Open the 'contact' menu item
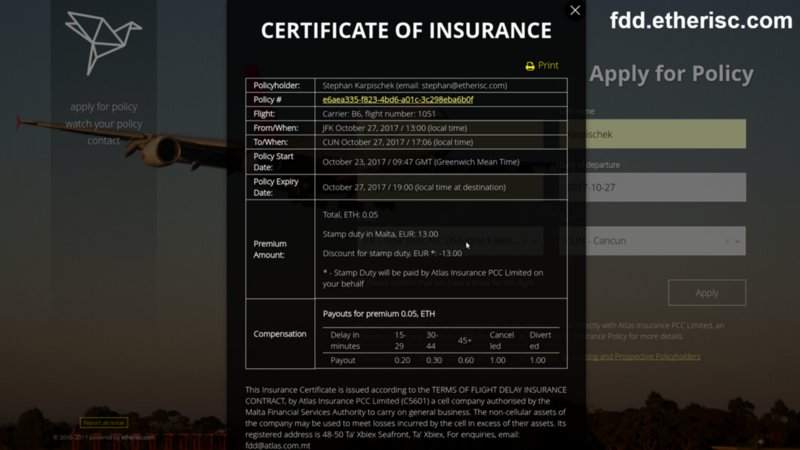 [104, 140]
